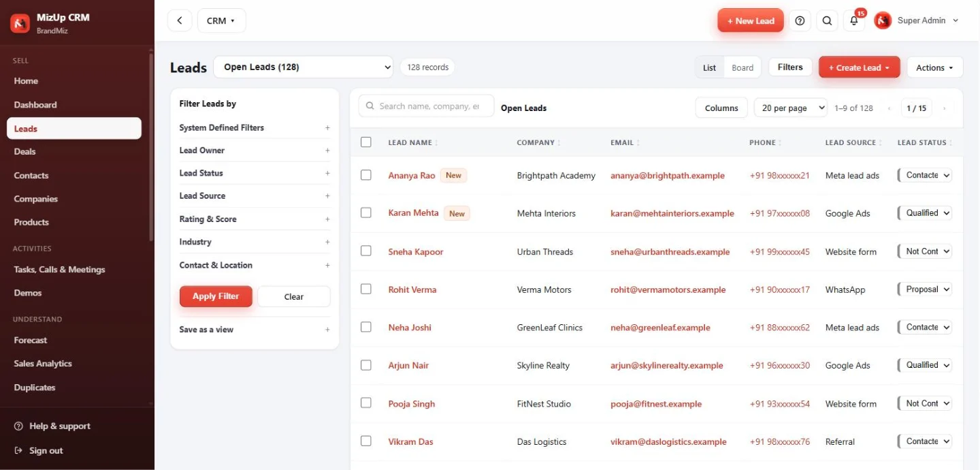
Task: Open the Actions dropdown
Action: click(935, 67)
